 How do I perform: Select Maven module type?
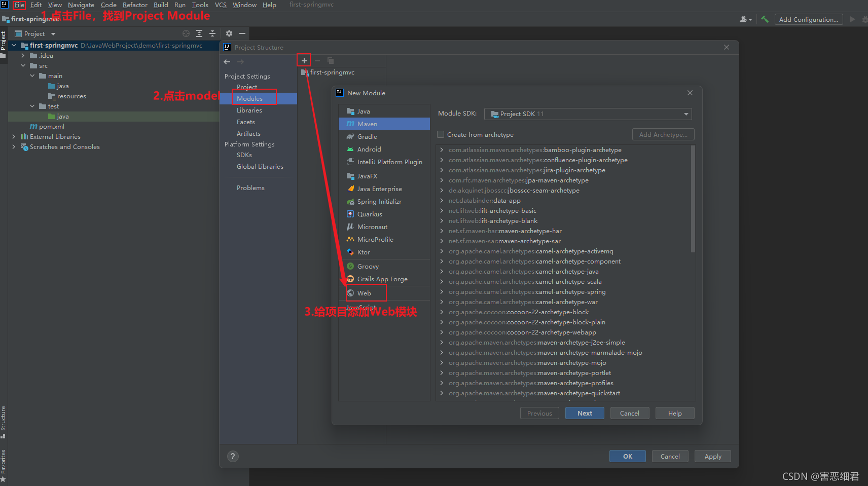pyautogui.click(x=384, y=124)
